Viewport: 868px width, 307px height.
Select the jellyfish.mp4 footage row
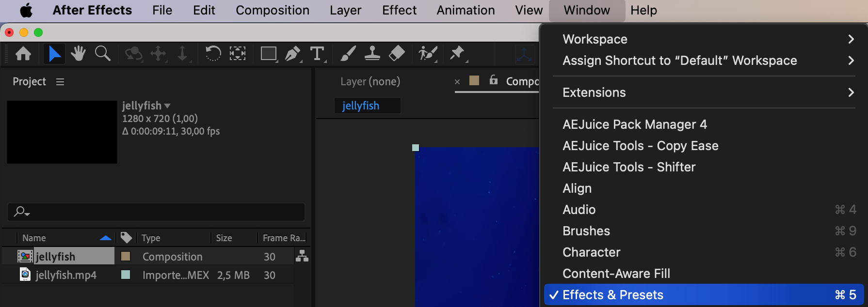(x=148, y=275)
